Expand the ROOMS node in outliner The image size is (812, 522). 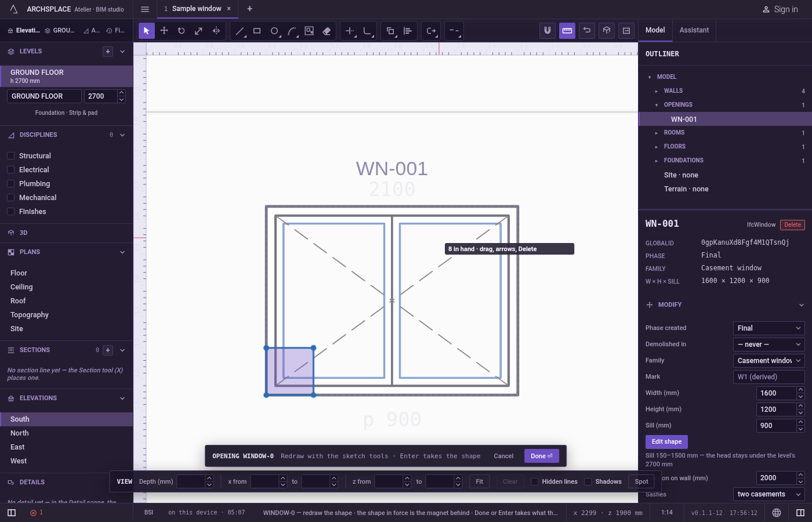point(657,133)
